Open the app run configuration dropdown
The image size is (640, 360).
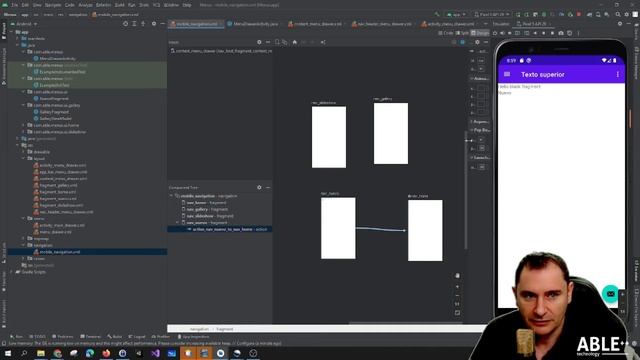click(x=456, y=15)
